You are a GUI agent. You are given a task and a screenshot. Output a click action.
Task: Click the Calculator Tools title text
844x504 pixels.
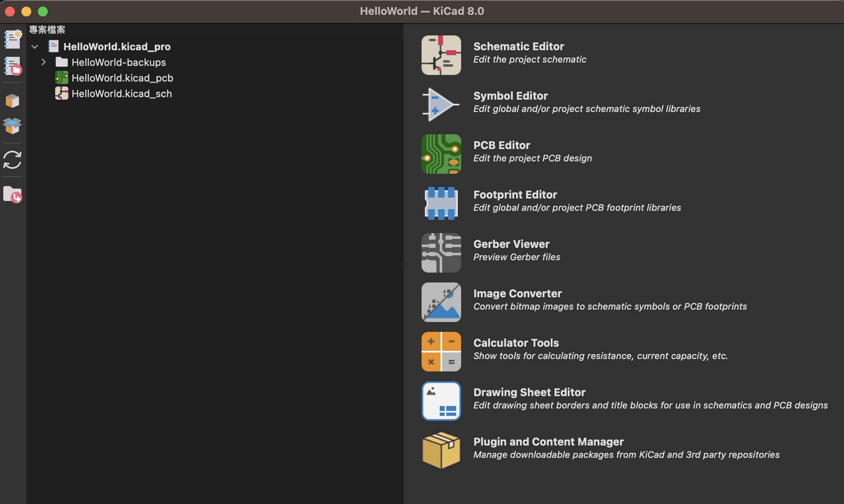pyautogui.click(x=516, y=343)
